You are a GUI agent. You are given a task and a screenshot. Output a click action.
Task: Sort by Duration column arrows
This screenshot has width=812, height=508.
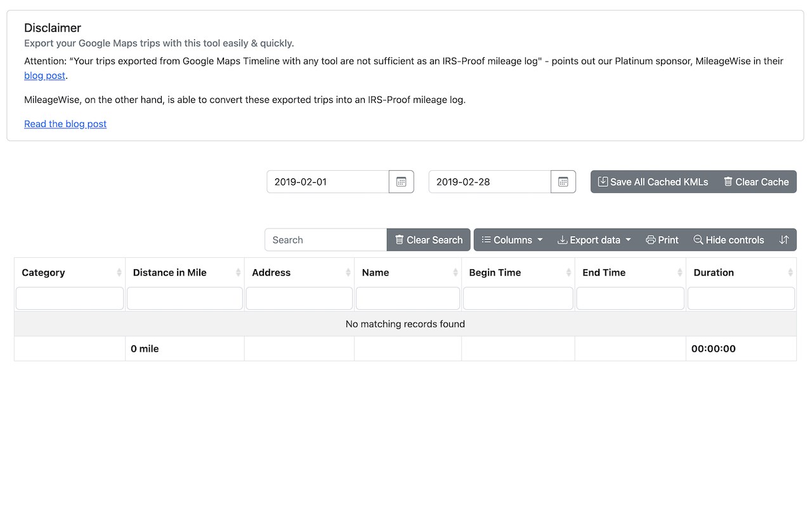[x=790, y=272]
